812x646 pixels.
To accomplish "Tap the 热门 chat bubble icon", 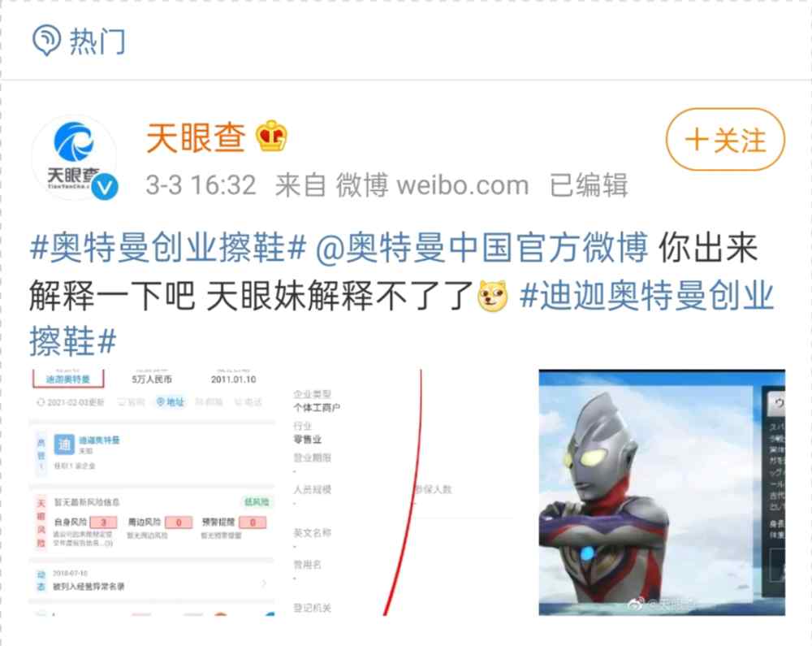I will pyautogui.click(x=46, y=41).
